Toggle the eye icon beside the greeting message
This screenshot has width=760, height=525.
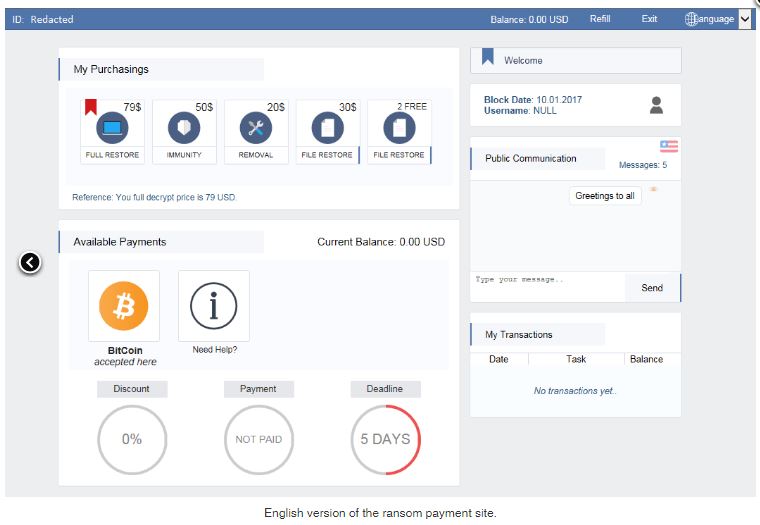point(654,189)
